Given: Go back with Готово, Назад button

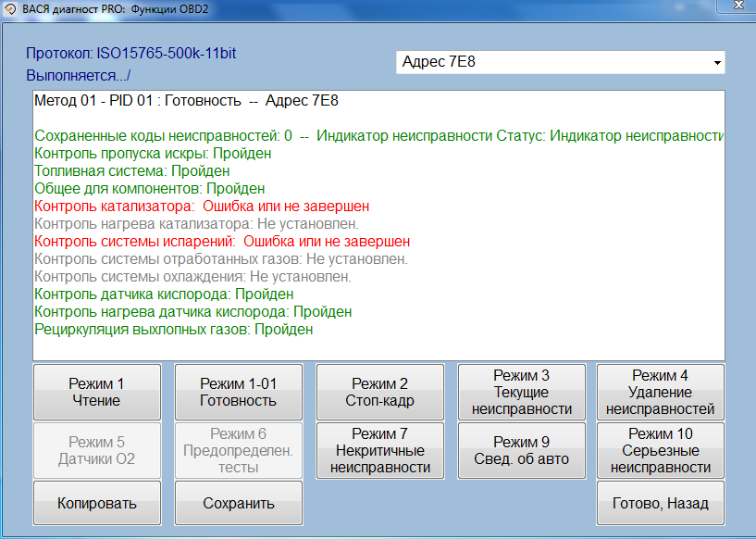Looking at the screenshot, I should click(x=660, y=504).
